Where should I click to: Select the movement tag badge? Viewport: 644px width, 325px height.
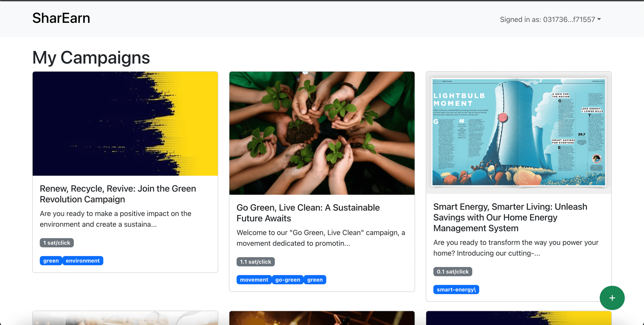click(x=254, y=280)
